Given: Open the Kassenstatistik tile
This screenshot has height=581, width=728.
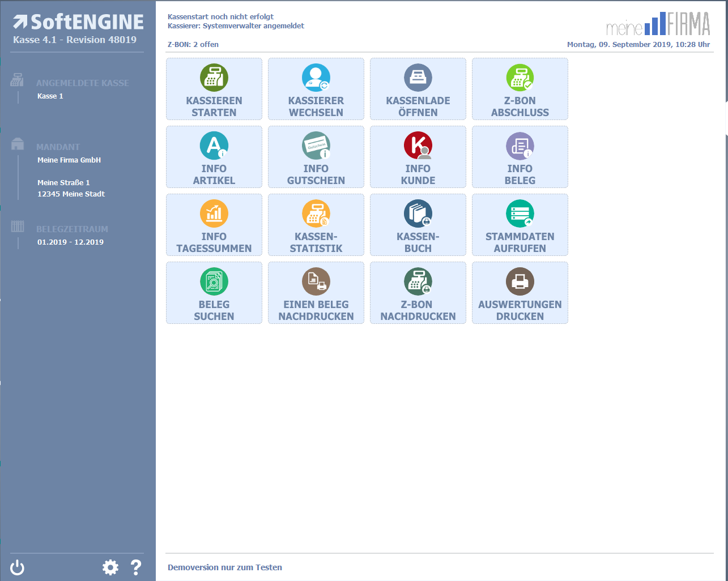Looking at the screenshot, I should click(x=316, y=225).
